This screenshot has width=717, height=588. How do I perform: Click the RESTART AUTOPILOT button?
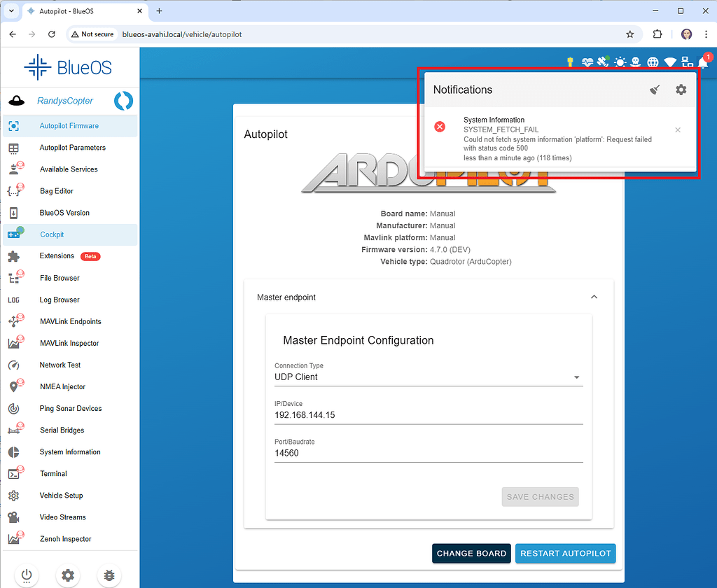pyautogui.click(x=565, y=553)
